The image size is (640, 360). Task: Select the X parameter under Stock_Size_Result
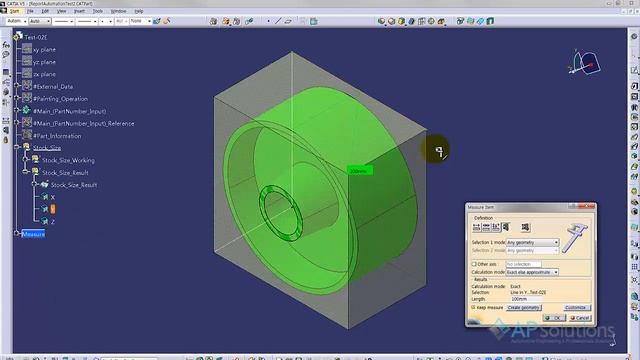tap(53, 197)
